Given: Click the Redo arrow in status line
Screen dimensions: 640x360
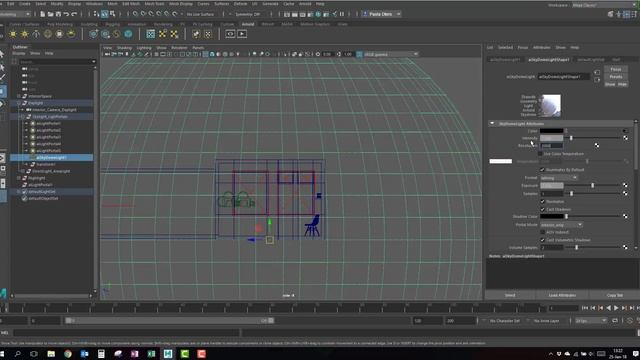Looking at the screenshot, I should pos(74,14).
